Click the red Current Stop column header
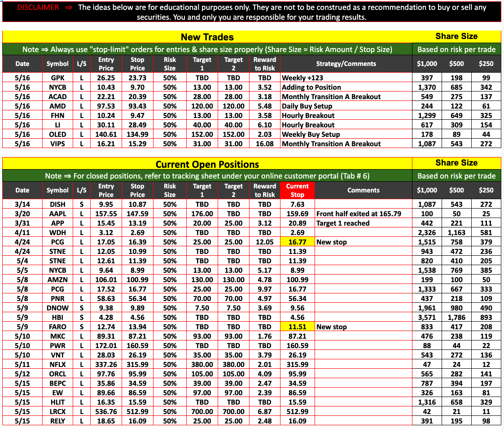Screen dimensions: 504x432 coord(297,190)
